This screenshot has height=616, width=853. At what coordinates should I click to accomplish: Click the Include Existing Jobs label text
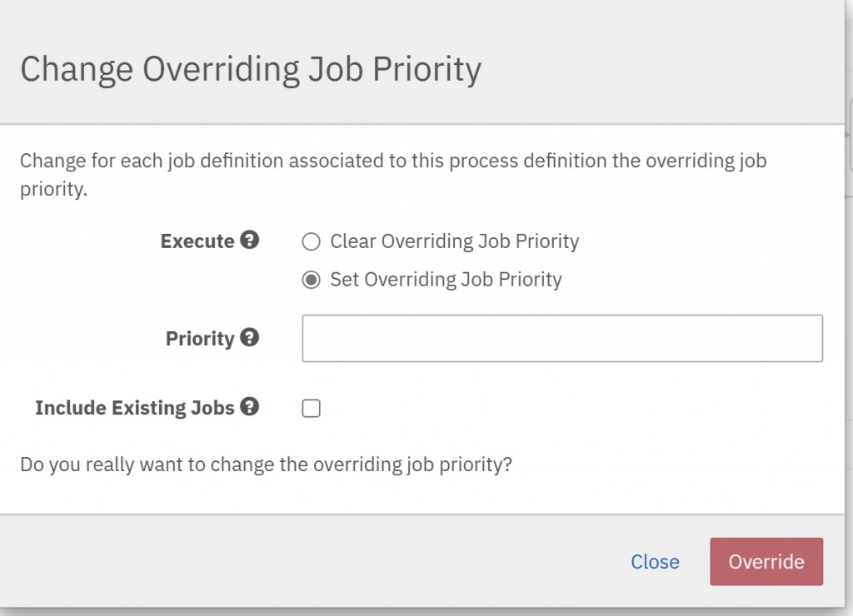(135, 408)
